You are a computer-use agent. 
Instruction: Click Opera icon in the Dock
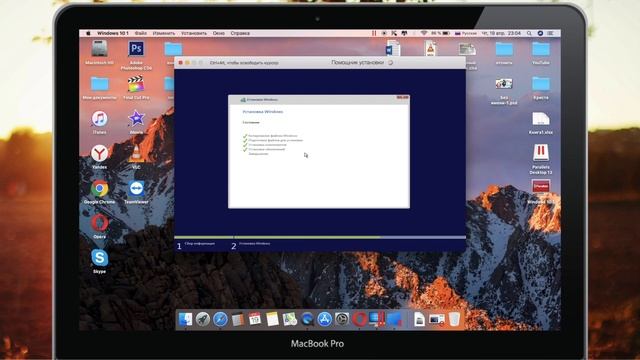point(360,319)
